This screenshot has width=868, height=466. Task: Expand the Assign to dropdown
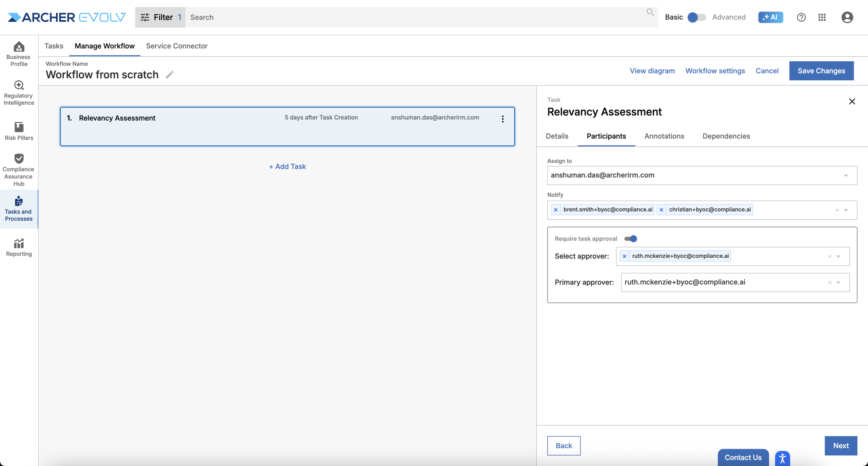tap(846, 176)
